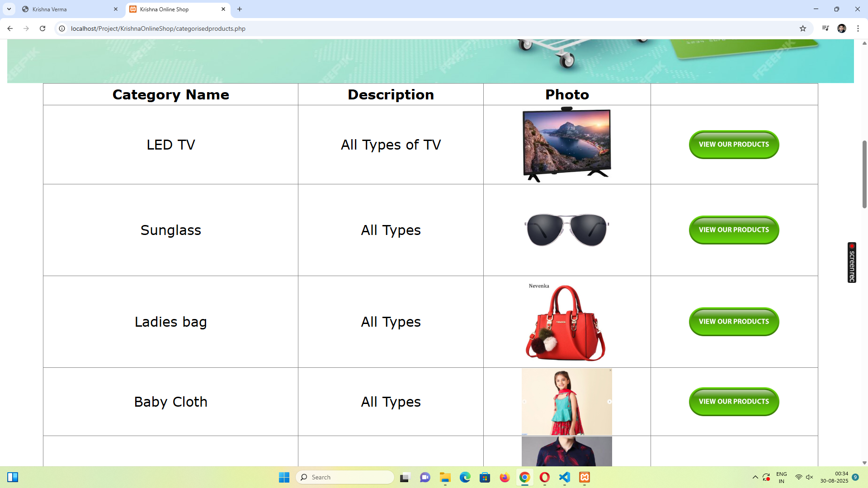Open File Explorer from taskbar
Image resolution: width=868 pixels, height=488 pixels.
(x=445, y=477)
